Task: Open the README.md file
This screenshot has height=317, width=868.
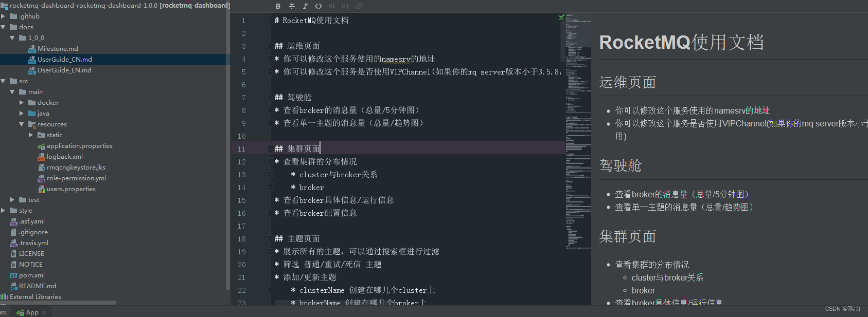Action: click(39, 286)
